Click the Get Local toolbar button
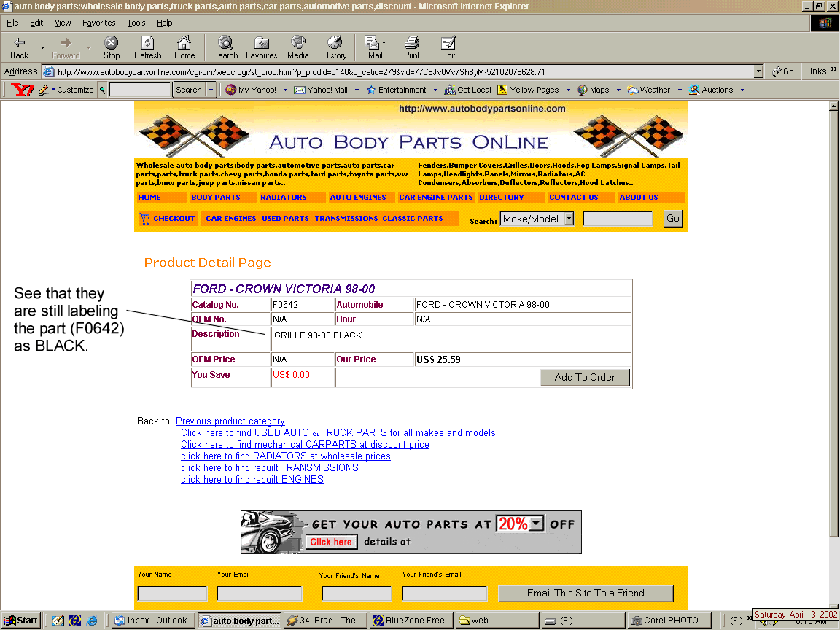Image resolution: width=840 pixels, height=630 pixels. (467, 90)
